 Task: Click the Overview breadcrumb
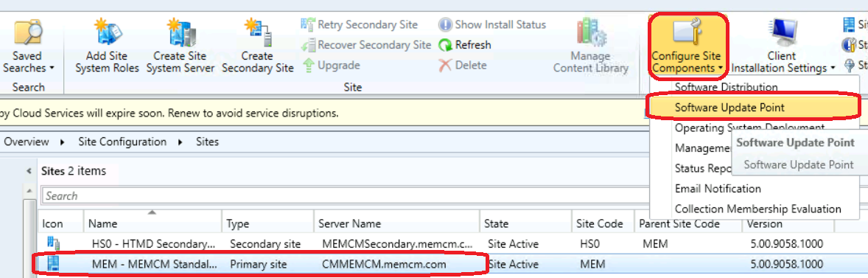pyautogui.click(x=26, y=142)
